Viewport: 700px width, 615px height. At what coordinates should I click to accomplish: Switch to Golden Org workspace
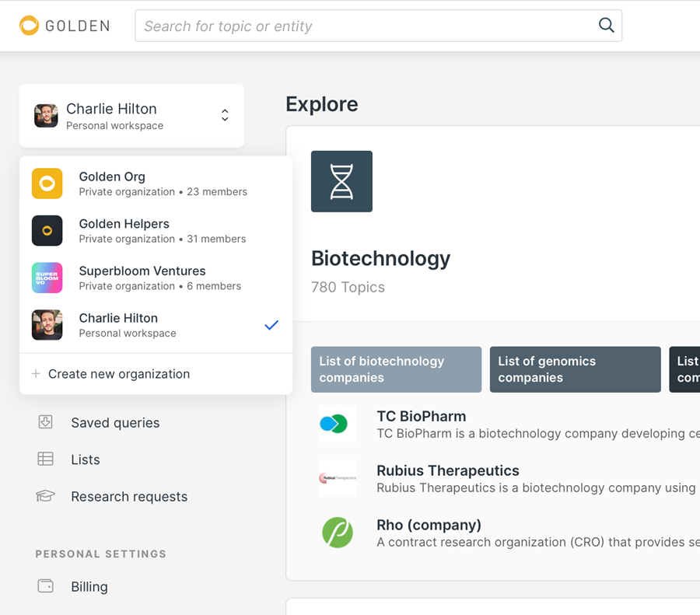[156, 183]
